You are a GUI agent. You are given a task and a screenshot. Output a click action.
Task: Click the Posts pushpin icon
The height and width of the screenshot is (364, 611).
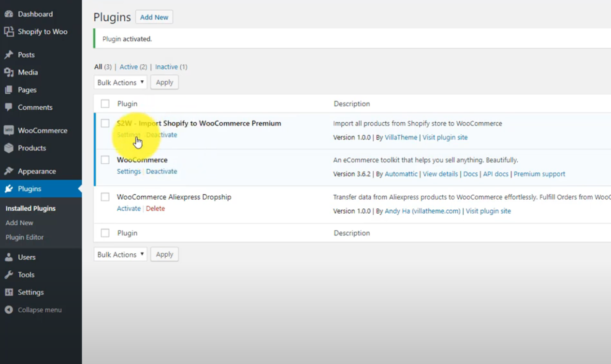pyautogui.click(x=9, y=55)
